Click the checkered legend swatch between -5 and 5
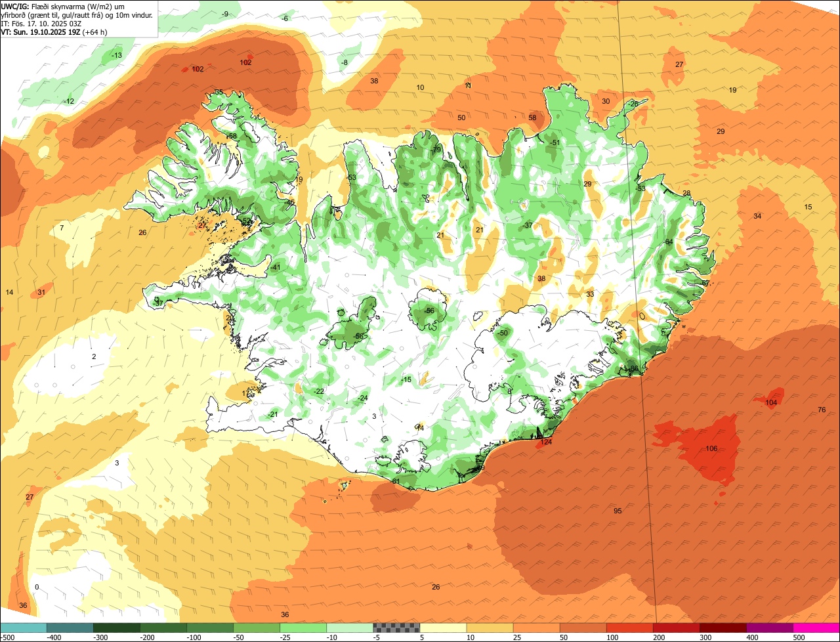The image size is (840, 642). click(396, 628)
